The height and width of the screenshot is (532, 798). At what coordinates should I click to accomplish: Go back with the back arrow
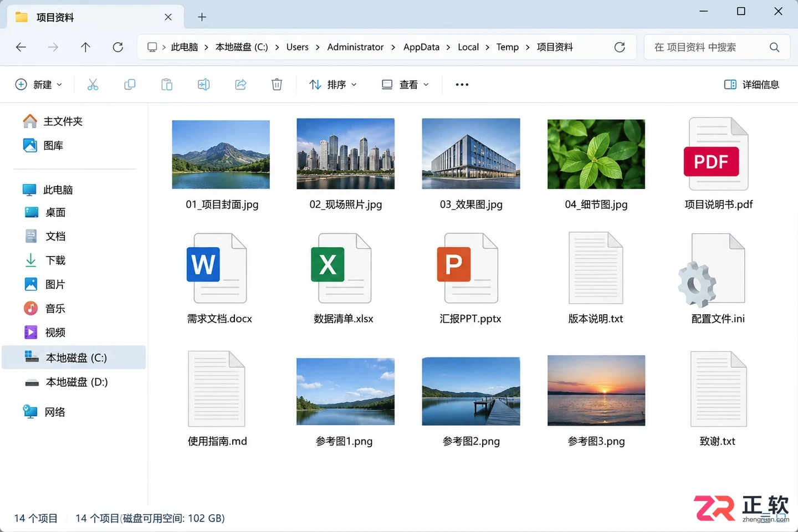pyautogui.click(x=21, y=47)
